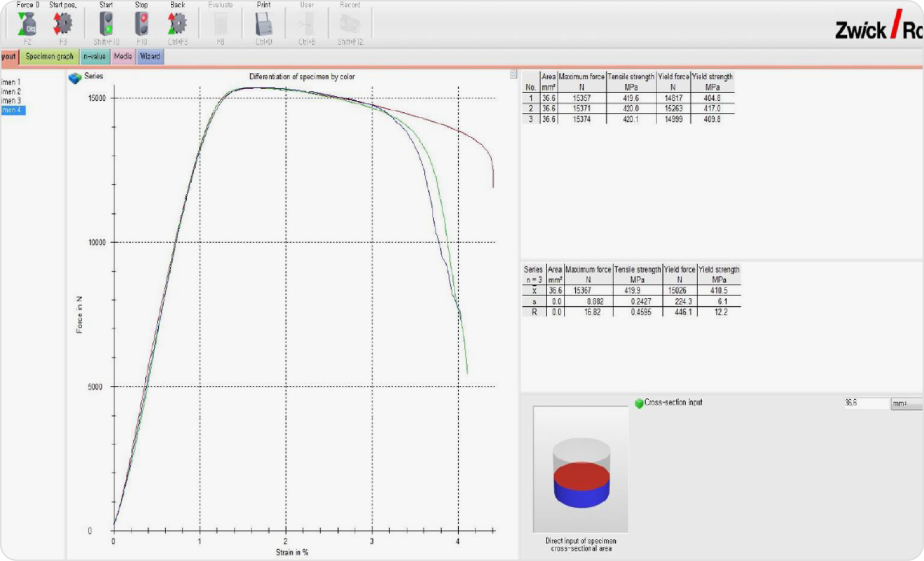Click the Back gear icon
Image resolution: width=924 pixels, height=561 pixels.
tap(177, 24)
